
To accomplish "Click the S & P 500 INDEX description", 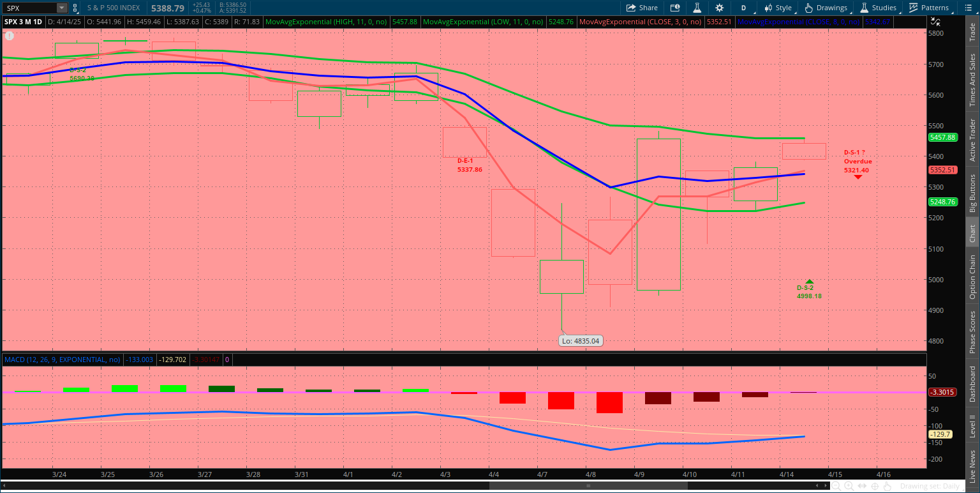I will click(x=114, y=8).
